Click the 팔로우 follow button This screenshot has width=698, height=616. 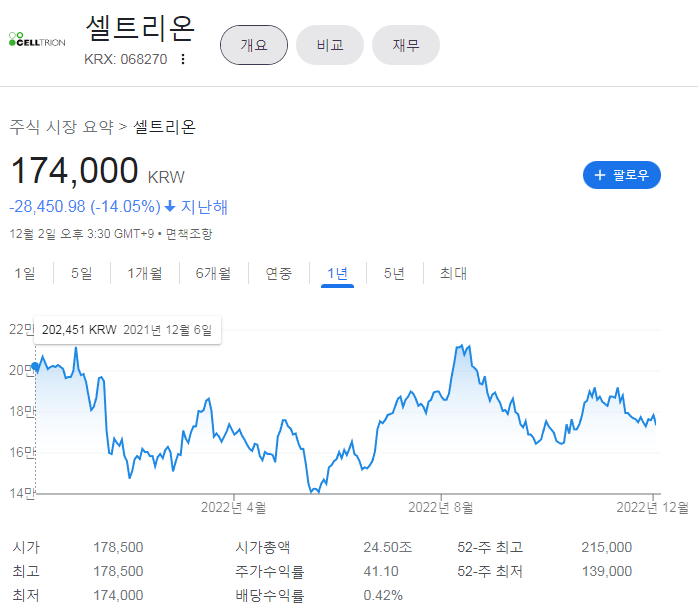[x=621, y=175]
